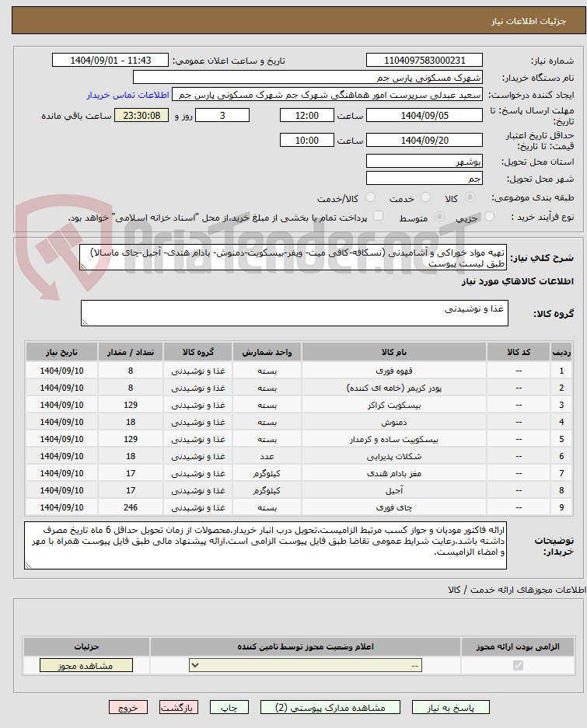
Task: Click the response deadline time 12:00
Action: point(307,116)
